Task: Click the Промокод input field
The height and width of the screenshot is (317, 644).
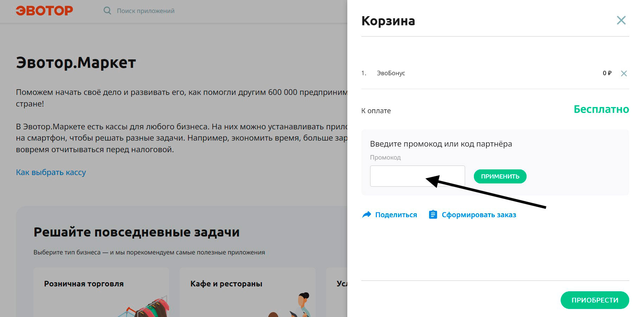Action: click(x=417, y=176)
